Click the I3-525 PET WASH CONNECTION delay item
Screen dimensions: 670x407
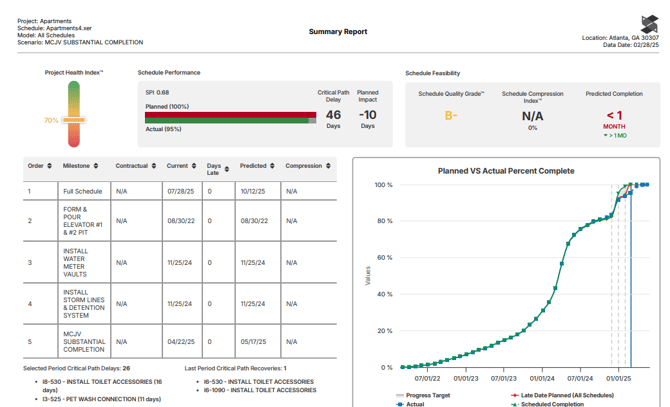coord(101,399)
